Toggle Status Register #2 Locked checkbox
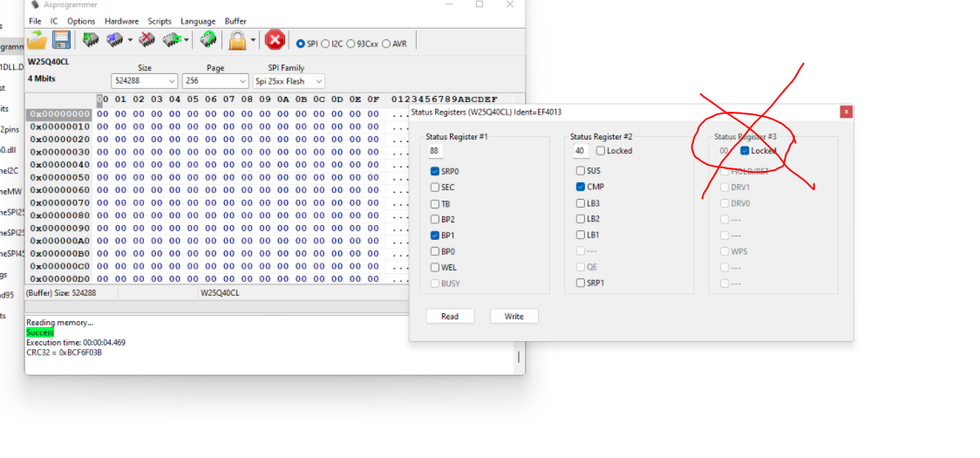Screen dimensions: 980x458 [x=601, y=151]
